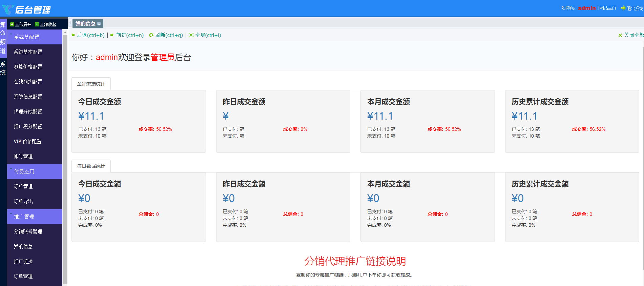Select the 算命频道 vertical channel tab
The width and height of the screenshot is (644, 286).
pos(3,37)
